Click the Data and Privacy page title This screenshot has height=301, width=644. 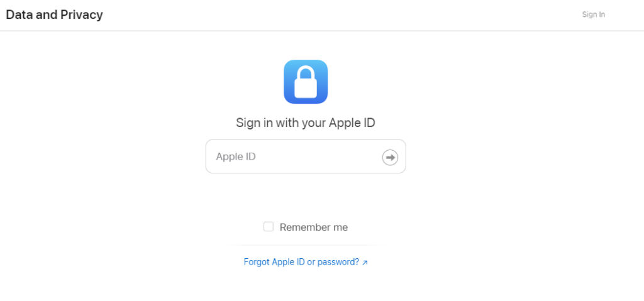click(x=54, y=15)
